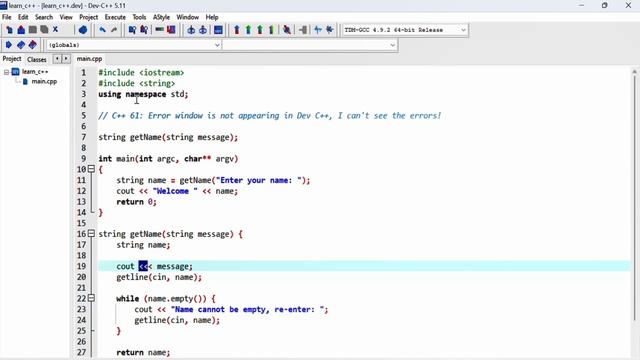
Task: Click the blue profile graph toolbar icon
Action: 318,30
